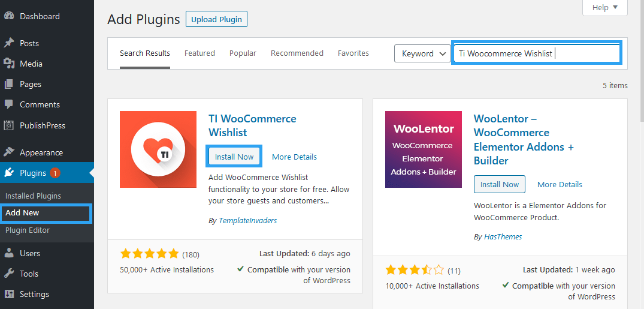644x309 pixels.
Task: Switch to the Favorites tab
Action: [353, 53]
